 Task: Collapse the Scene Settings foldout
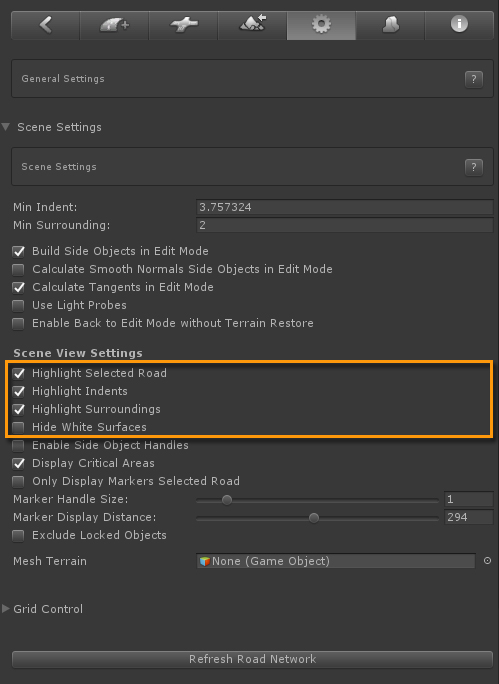click(x=6, y=127)
